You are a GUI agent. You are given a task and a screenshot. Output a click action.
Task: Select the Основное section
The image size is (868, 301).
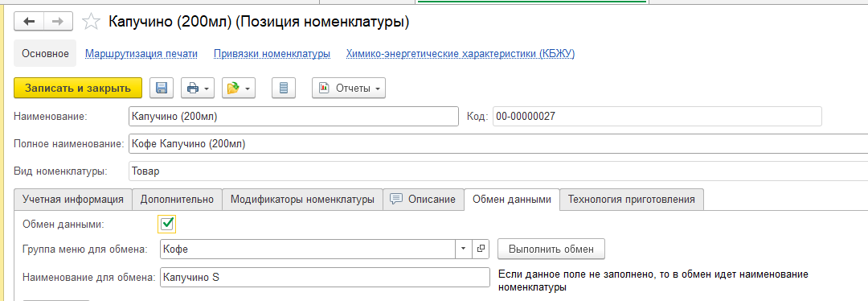point(45,54)
